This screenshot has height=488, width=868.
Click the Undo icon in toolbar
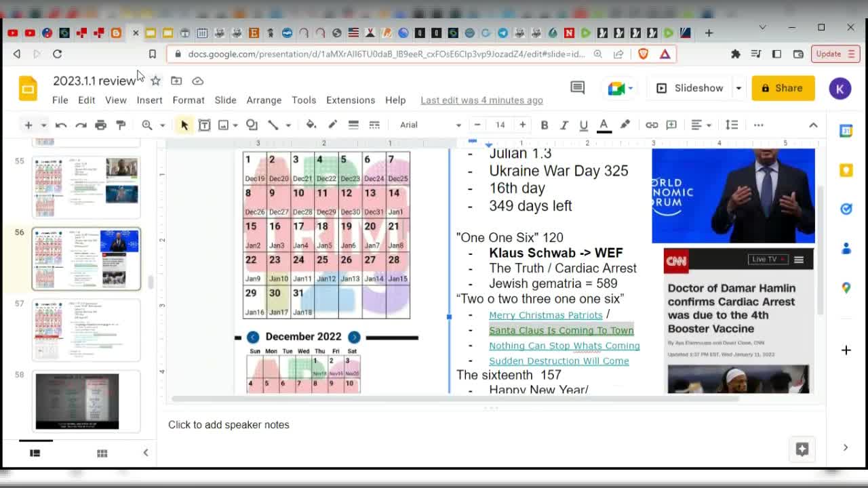click(61, 125)
